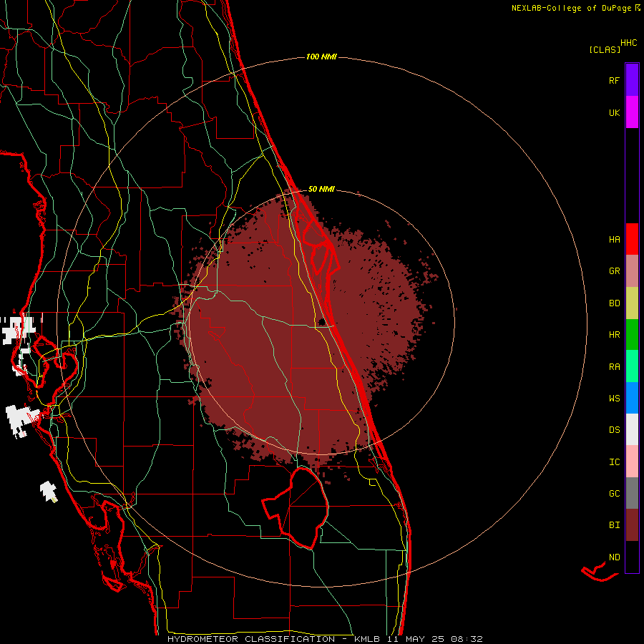Click the DS legend label
This screenshot has width=644, height=644.
pyautogui.click(x=614, y=430)
